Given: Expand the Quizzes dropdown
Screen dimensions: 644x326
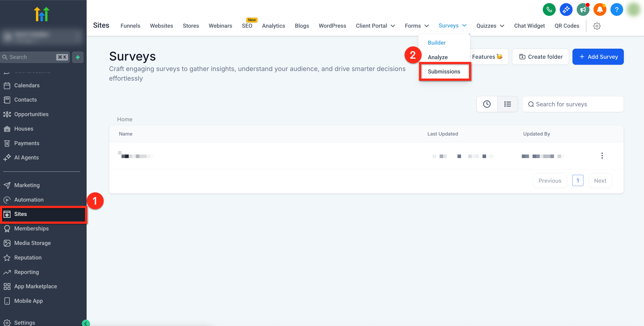Looking at the screenshot, I should 490,26.
